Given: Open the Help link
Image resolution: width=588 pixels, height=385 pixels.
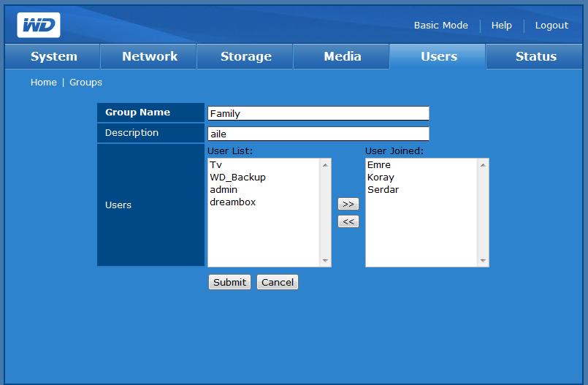Looking at the screenshot, I should tap(501, 25).
